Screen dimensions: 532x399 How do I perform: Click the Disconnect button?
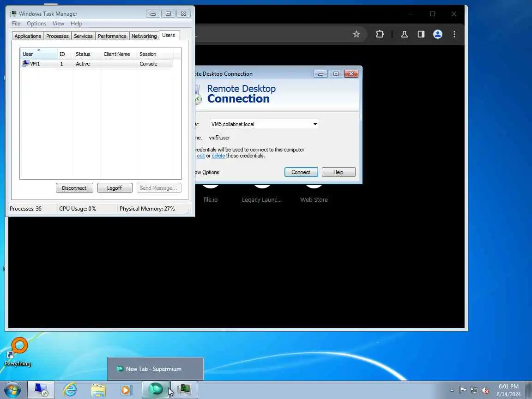click(x=74, y=188)
